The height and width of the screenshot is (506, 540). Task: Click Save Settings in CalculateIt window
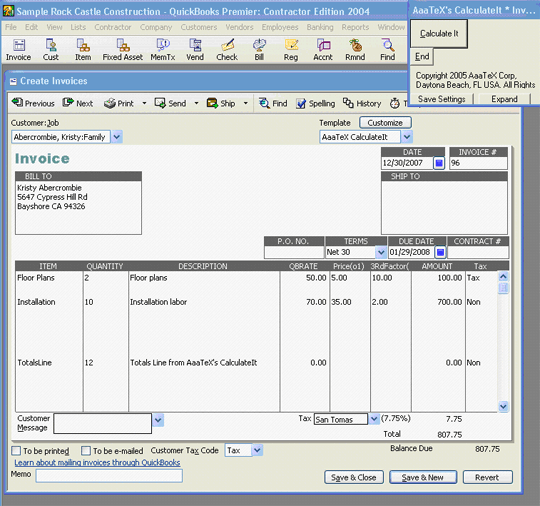(x=442, y=99)
